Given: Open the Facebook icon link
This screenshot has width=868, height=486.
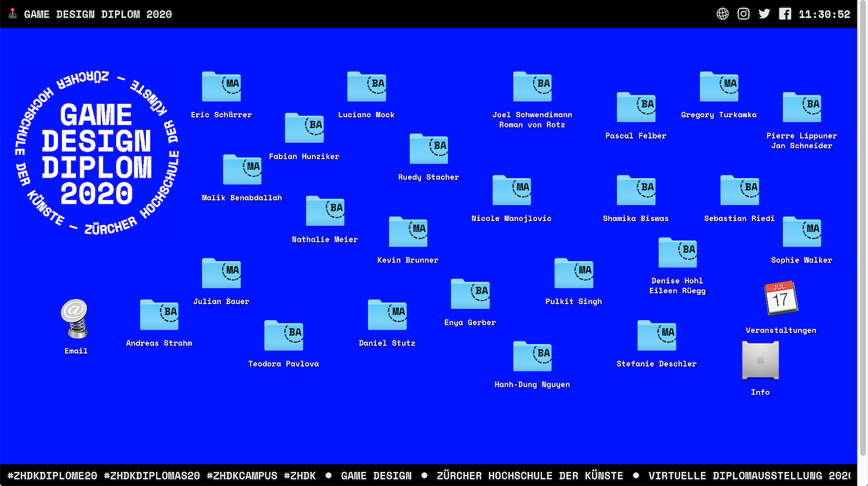Looking at the screenshot, I should point(784,14).
